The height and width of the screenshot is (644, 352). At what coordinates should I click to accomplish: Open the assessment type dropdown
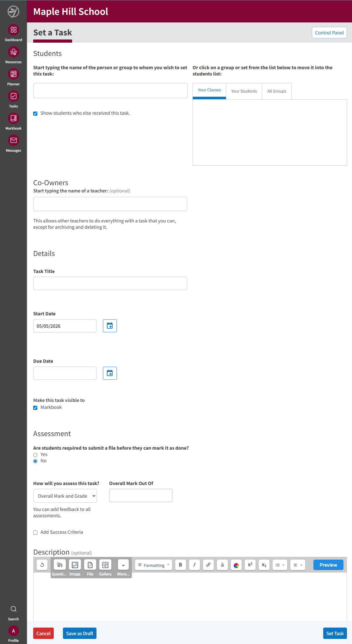[x=65, y=496]
